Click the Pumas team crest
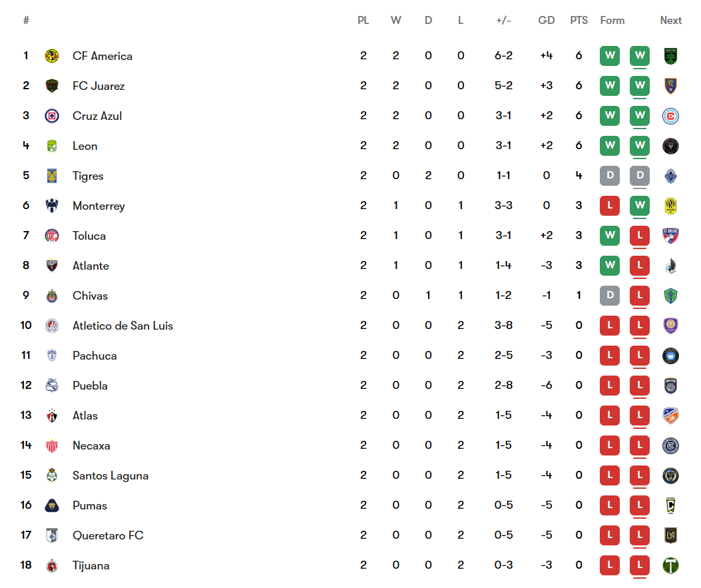 click(52, 505)
